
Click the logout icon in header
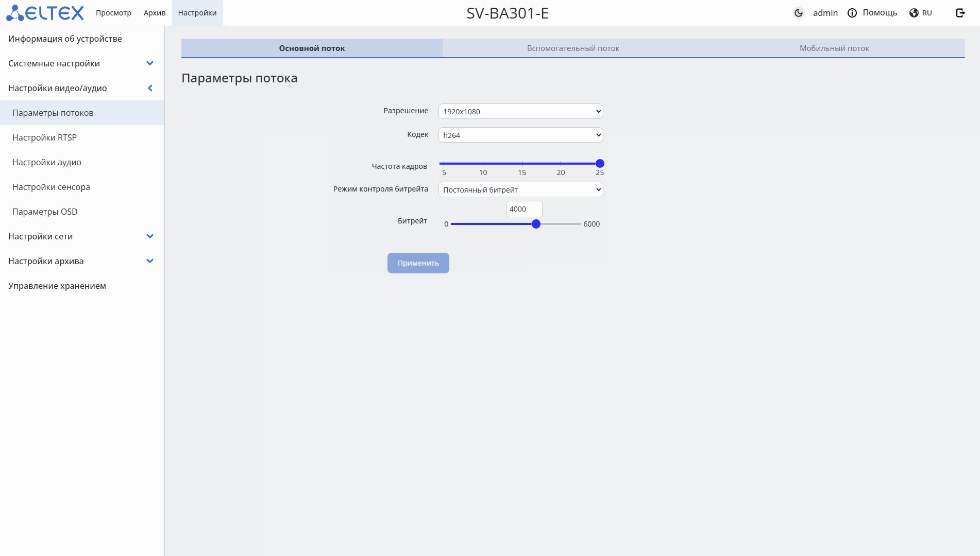click(x=960, y=13)
